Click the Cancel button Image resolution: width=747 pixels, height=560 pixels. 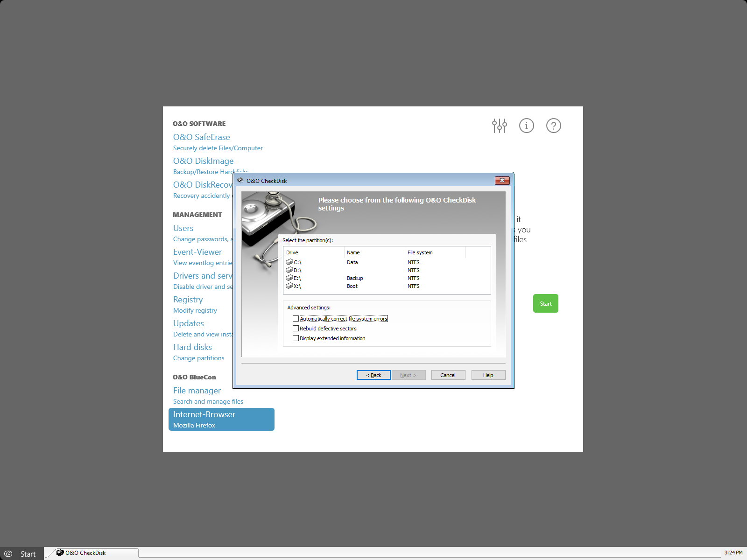448,375
